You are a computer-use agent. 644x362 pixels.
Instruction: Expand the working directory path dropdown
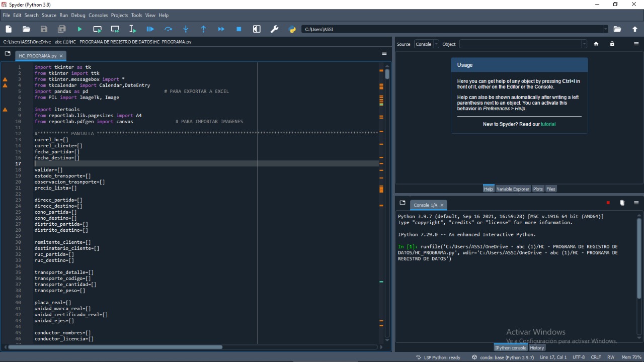coord(605,29)
